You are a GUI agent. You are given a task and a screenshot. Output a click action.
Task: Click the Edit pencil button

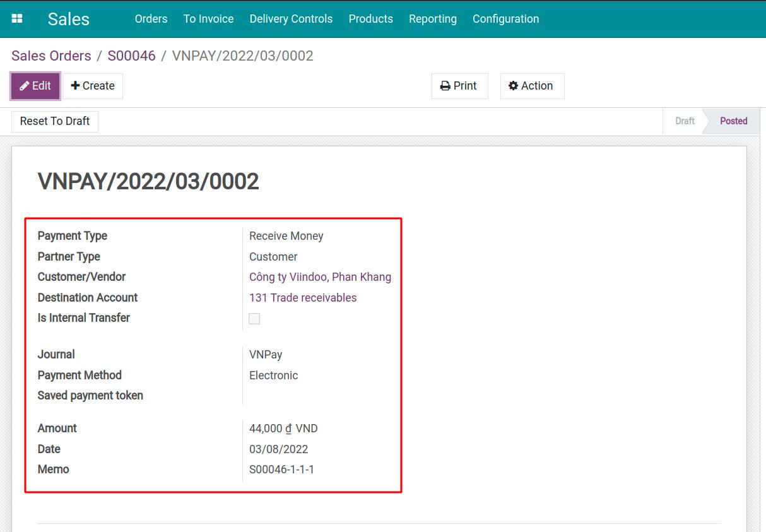(35, 86)
